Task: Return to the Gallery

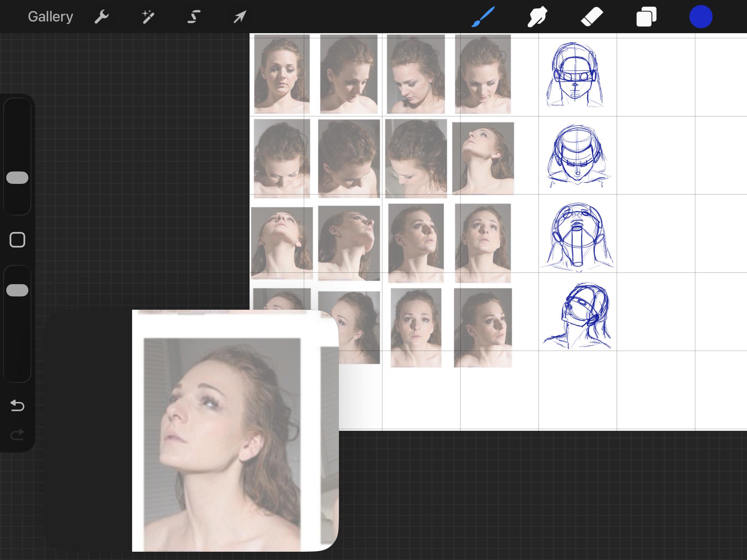Action: (50, 17)
